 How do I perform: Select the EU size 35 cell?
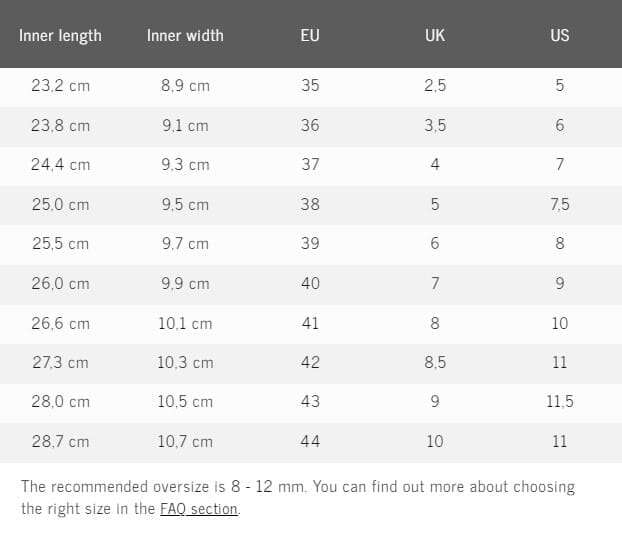[310, 86]
